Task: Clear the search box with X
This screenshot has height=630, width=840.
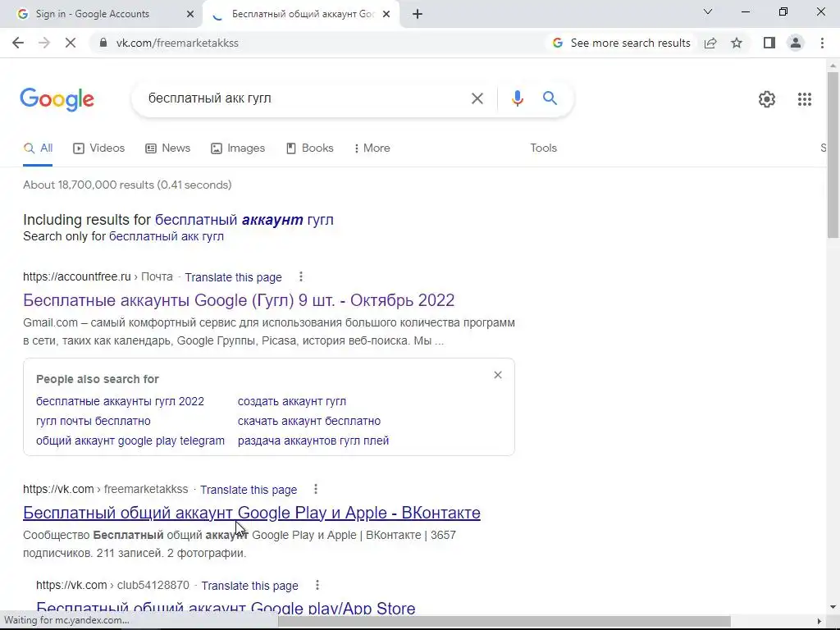Action: 477,98
